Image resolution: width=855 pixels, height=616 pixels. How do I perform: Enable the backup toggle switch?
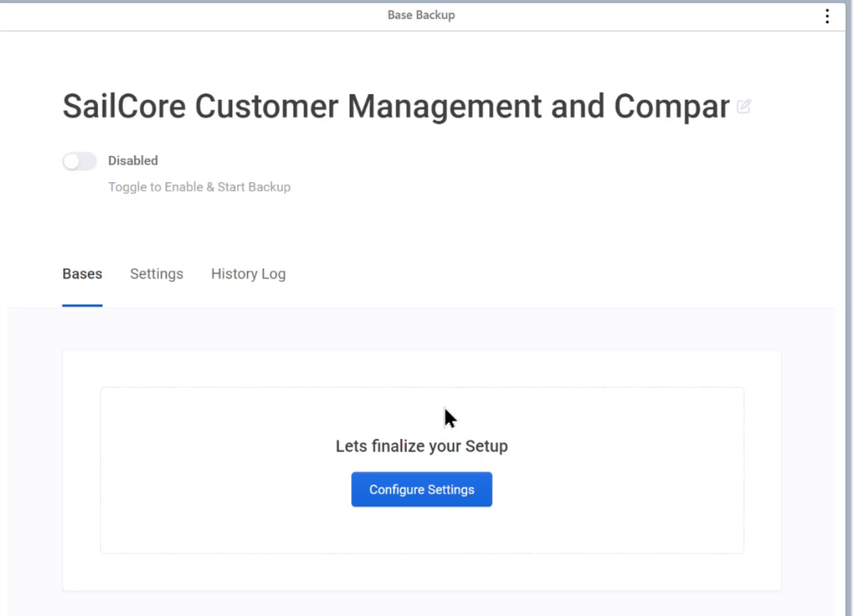coord(80,162)
